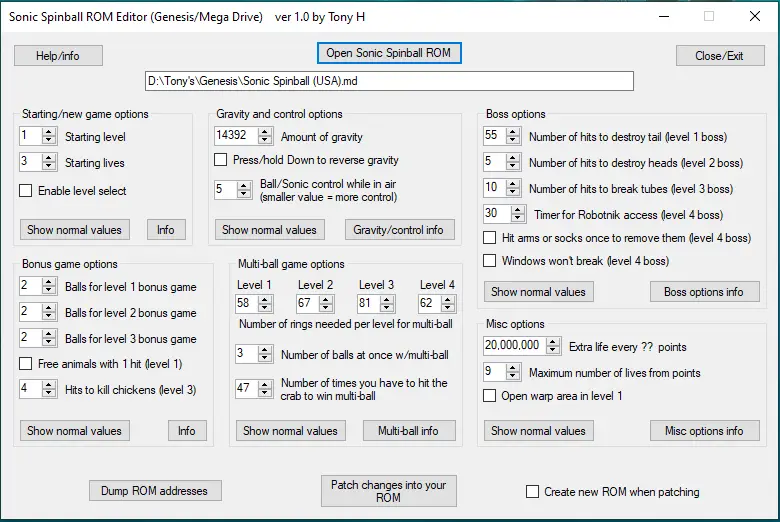Viewport: 780px width, 522px height.
Task: Decrease Balls for level 2 bonus game
Action: tap(49, 316)
